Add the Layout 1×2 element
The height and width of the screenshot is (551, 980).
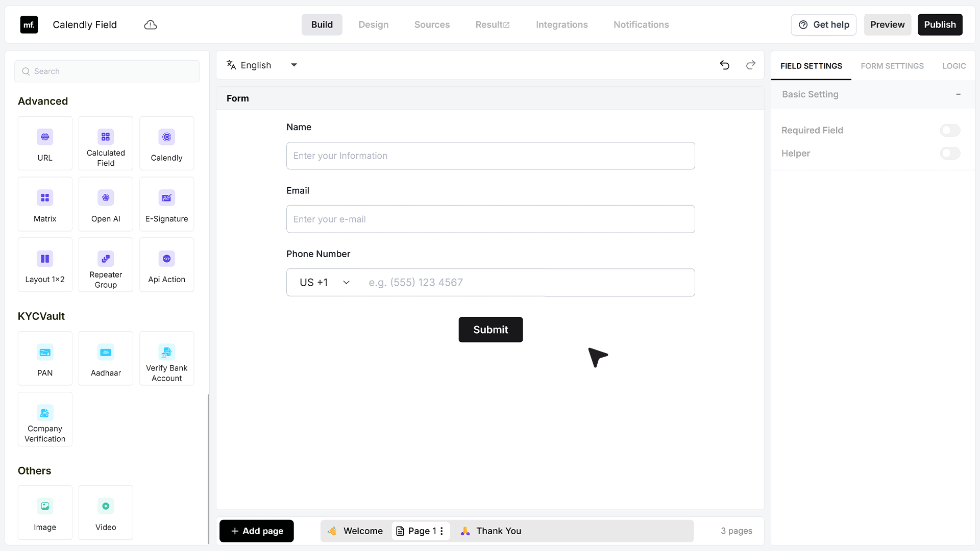point(45,265)
